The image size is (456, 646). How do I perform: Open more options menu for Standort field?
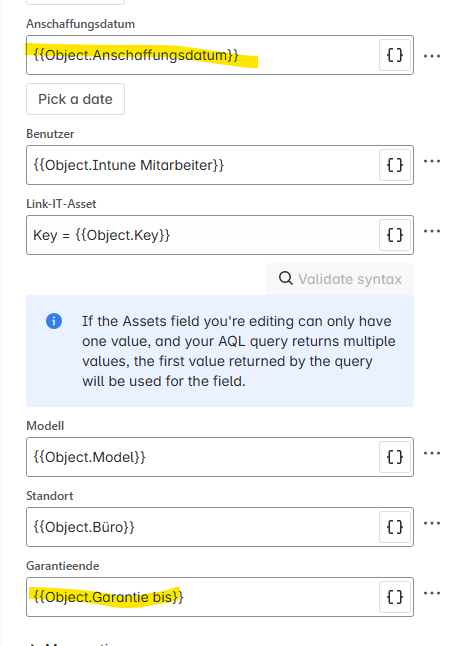[x=432, y=524]
